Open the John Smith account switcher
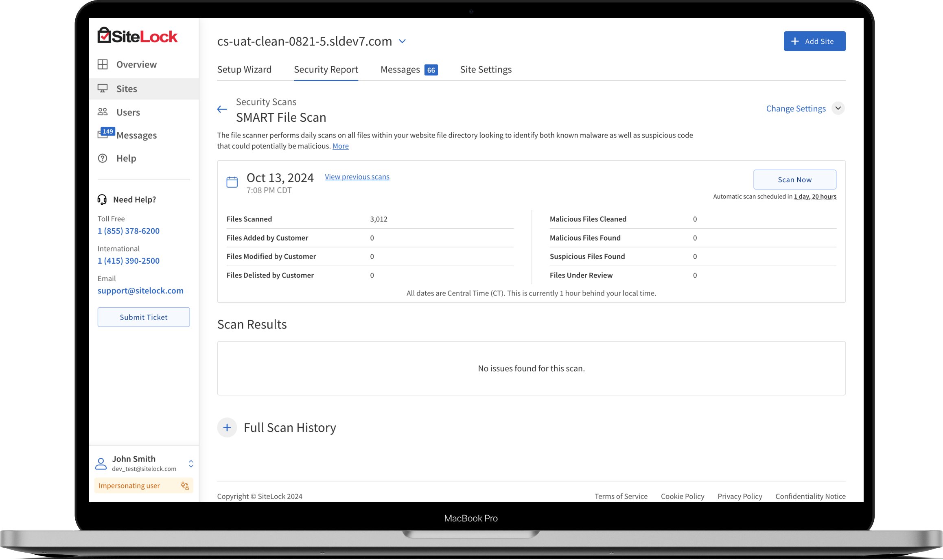The width and height of the screenshot is (943, 560). point(191,464)
